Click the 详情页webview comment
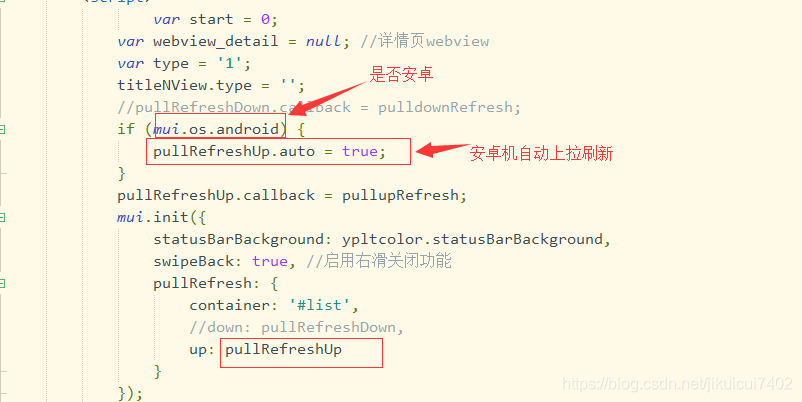 [425, 41]
